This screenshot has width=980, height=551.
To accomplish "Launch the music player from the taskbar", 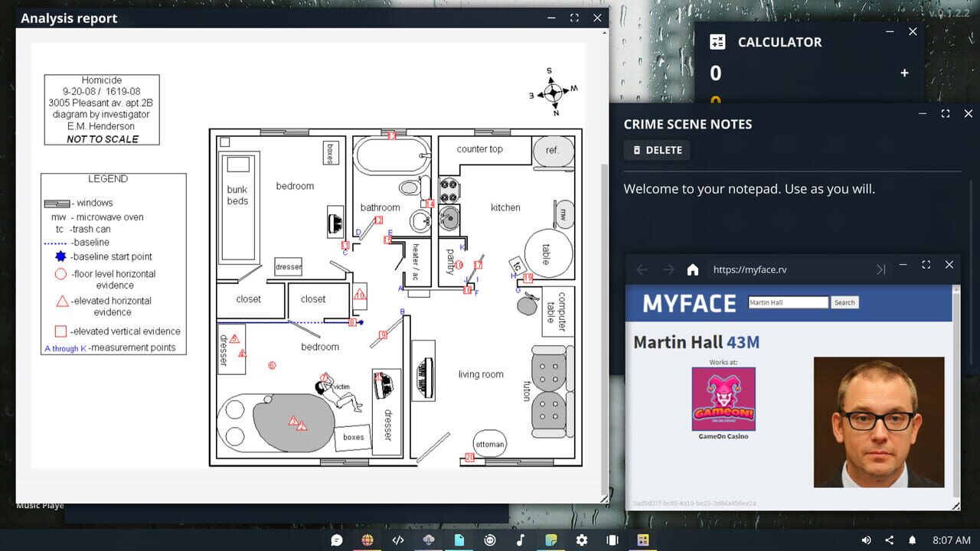I will [x=520, y=540].
